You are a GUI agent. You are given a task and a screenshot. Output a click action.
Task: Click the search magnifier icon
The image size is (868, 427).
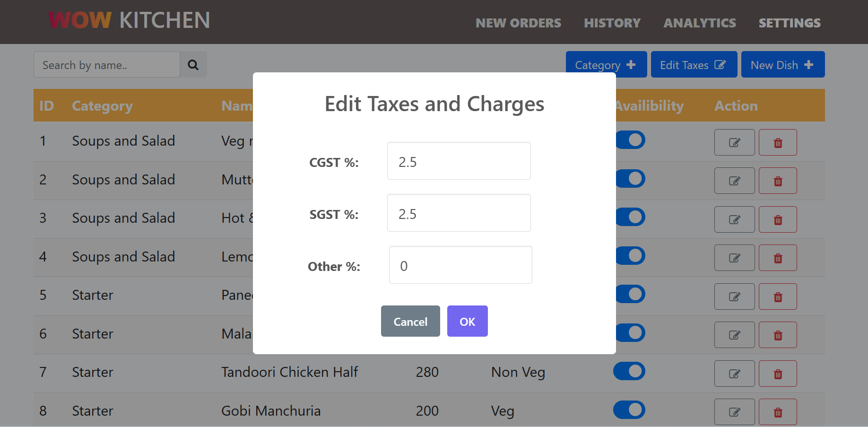(193, 64)
